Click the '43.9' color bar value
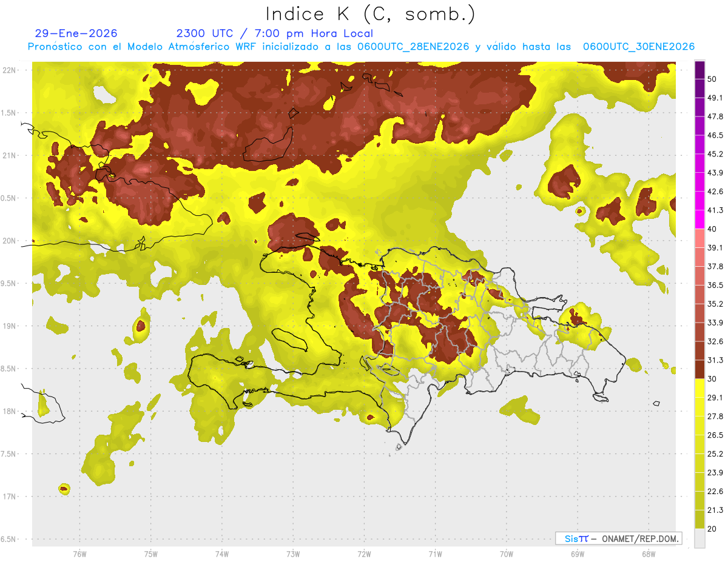The image size is (728, 562). pyautogui.click(x=715, y=173)
